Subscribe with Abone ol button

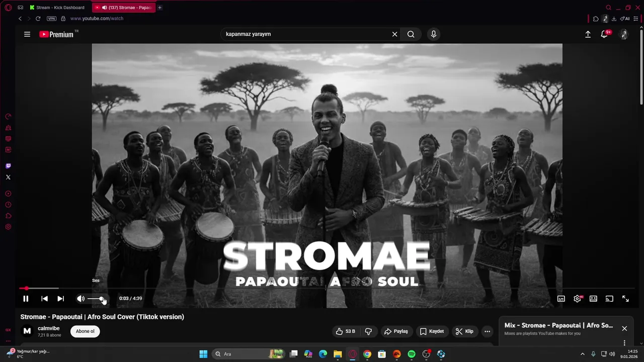click(x=85, y=331)
